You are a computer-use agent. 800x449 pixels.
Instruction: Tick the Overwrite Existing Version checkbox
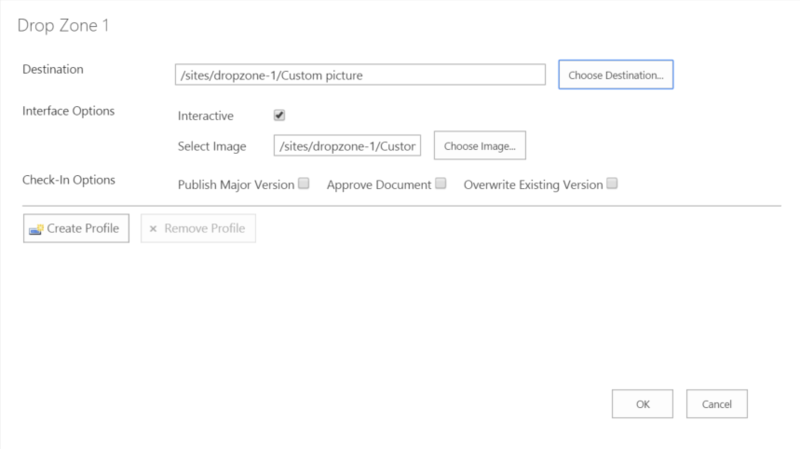coord(613,183)
